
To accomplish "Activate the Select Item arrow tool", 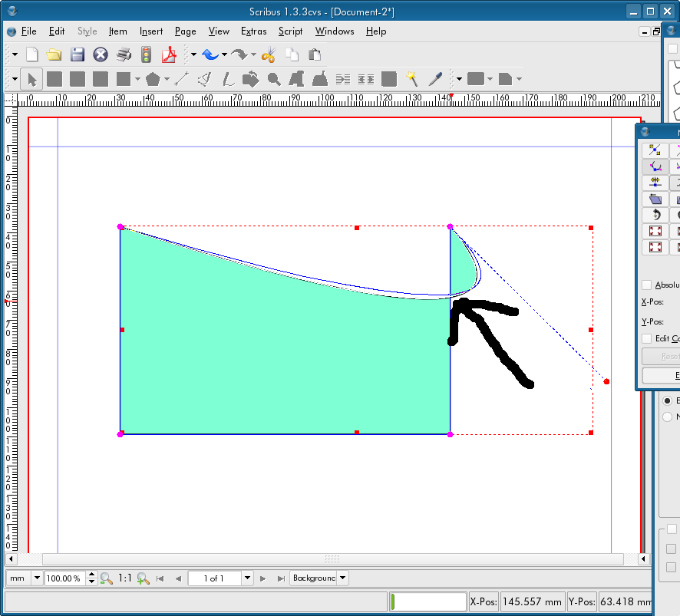I will (32, 79).
